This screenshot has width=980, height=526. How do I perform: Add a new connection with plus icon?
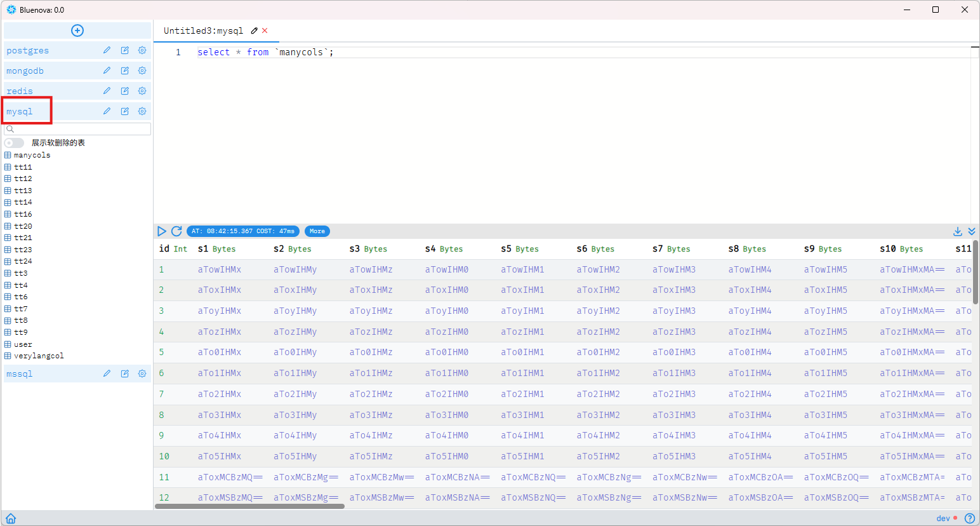pos(77,30)
